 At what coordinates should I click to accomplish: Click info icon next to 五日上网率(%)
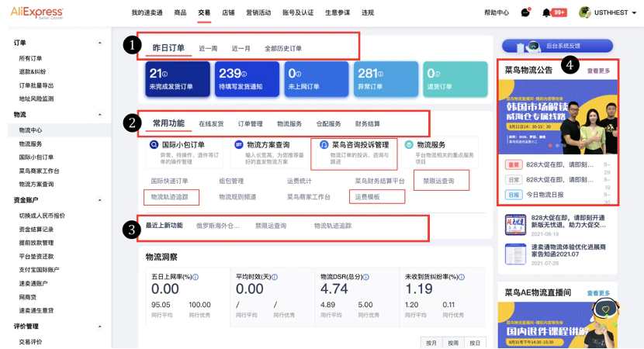196,277
